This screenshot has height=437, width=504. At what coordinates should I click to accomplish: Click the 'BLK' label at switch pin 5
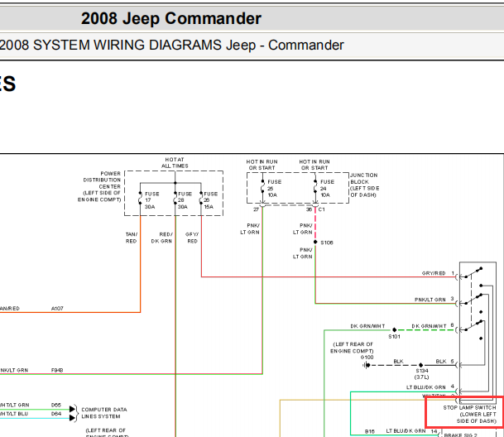coord(441,362)
